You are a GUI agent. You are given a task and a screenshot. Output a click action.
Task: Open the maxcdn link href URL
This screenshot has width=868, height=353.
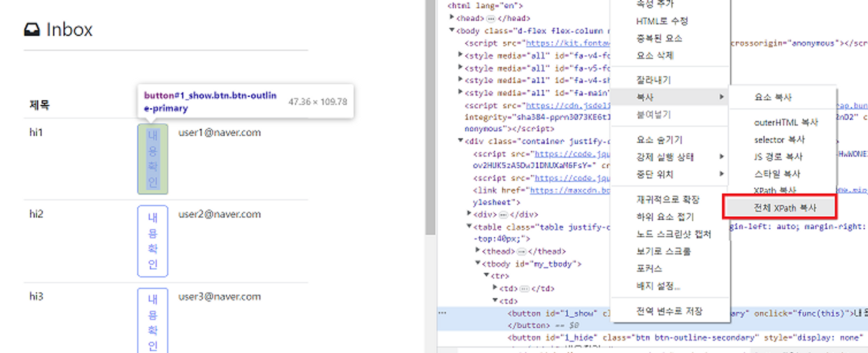[x=570, y=190]
